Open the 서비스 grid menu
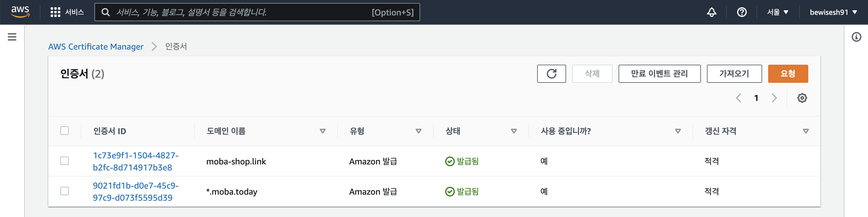The height and width of the screenshot is (217, 868). tap(67, 12)
